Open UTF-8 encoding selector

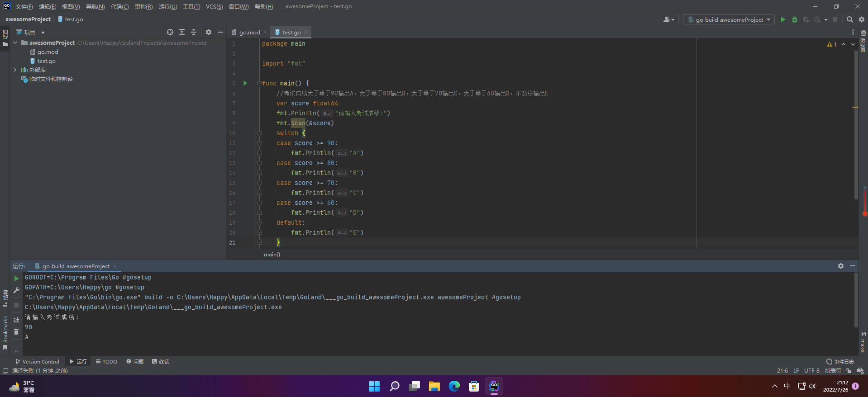point(812,371)
